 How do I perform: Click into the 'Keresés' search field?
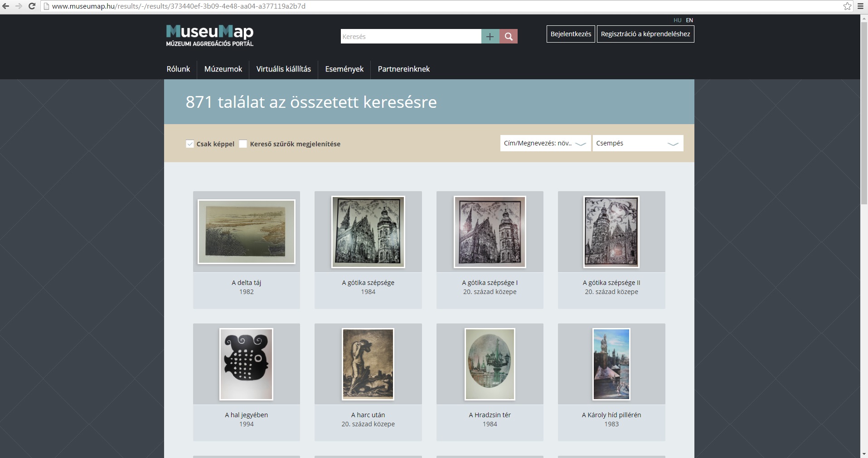tap(410, 37)
